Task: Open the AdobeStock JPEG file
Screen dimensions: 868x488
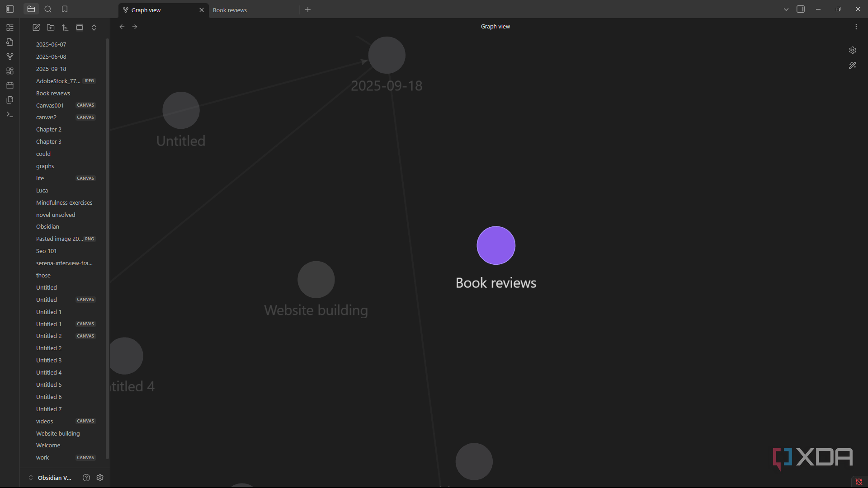Action: (65, 81)
